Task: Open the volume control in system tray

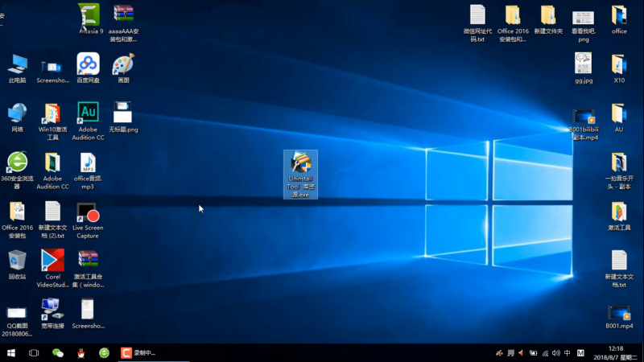Action: point(556,353)
